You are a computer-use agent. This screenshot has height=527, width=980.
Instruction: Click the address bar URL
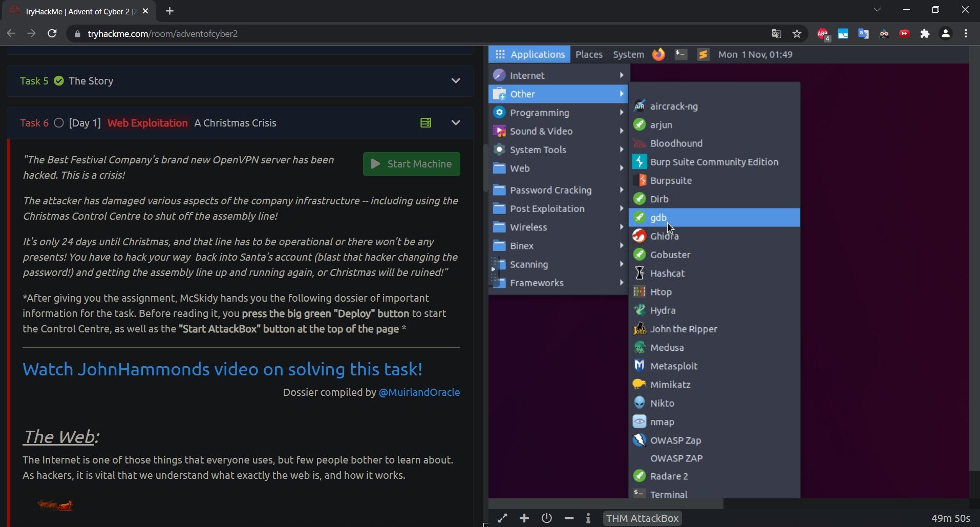click(x=162, y=34)
